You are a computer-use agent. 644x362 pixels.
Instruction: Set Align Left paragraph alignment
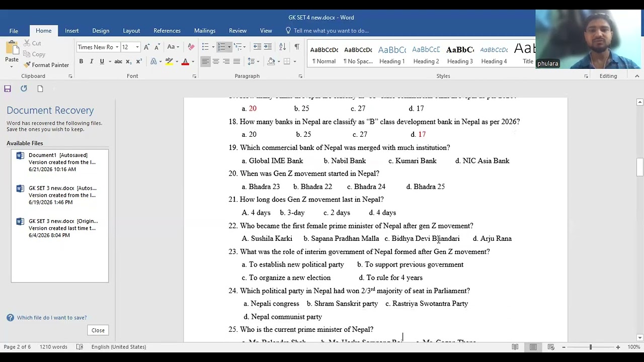(x=205, y=61)
